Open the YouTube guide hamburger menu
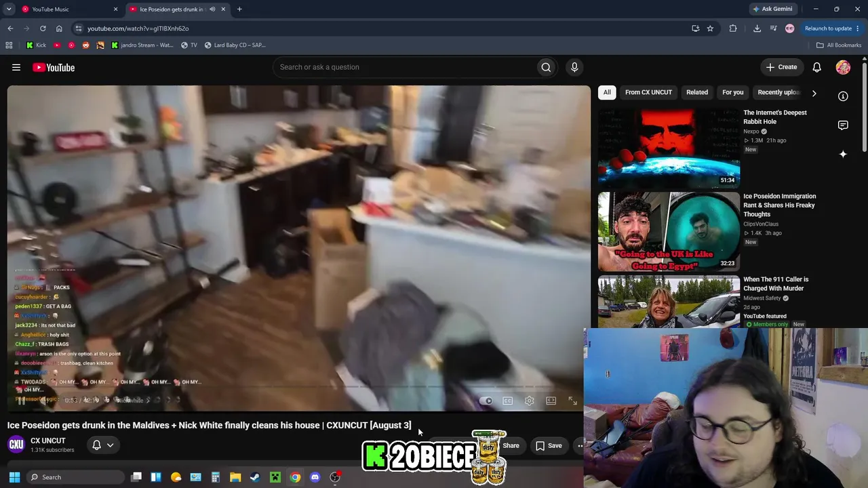The image size is (868, 488). 16,67
